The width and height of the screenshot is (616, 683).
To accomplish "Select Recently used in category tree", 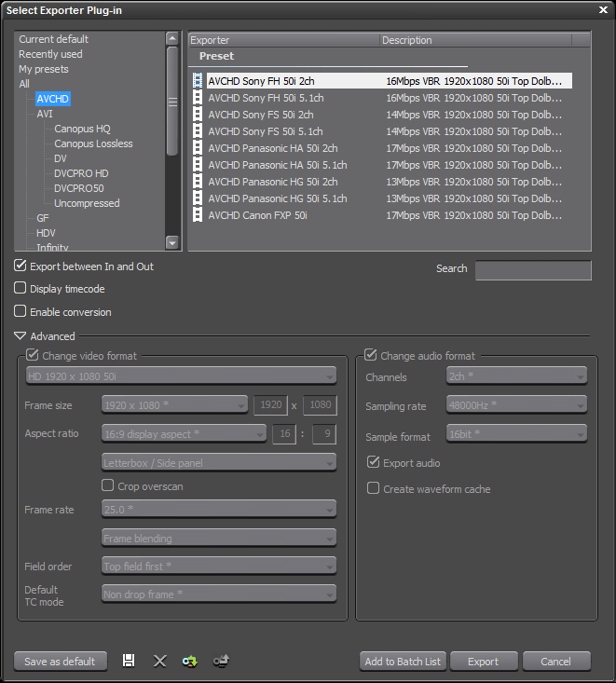I will click(x=50, y=54).
